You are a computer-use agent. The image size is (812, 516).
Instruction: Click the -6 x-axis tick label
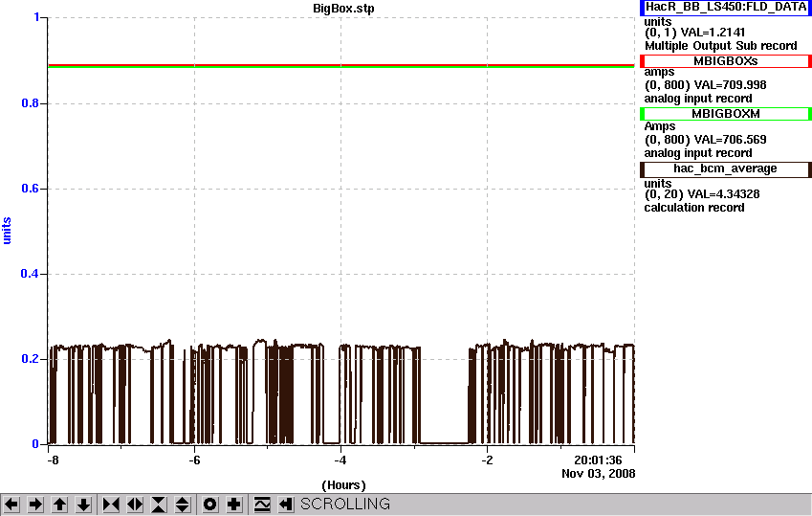click(x=194, y=460)
